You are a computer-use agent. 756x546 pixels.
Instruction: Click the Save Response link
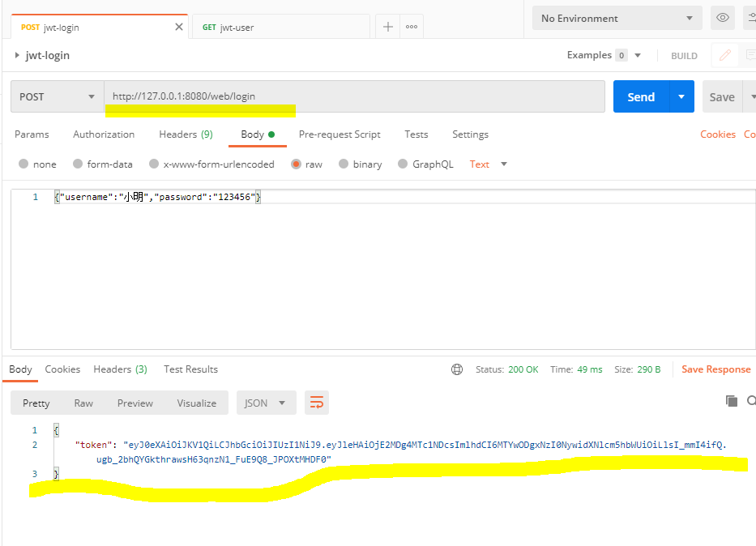[x=716, y=369]
